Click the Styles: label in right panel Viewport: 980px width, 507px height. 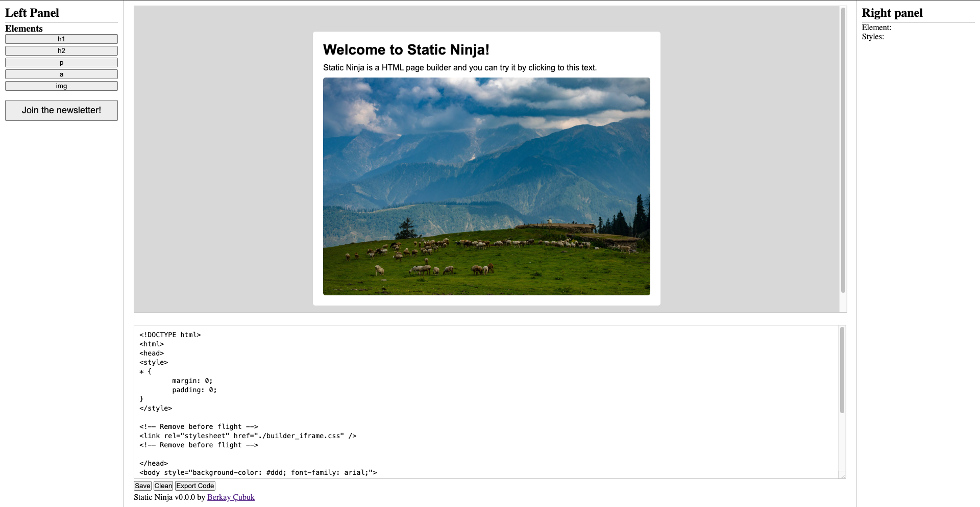[x=873, y=37]
